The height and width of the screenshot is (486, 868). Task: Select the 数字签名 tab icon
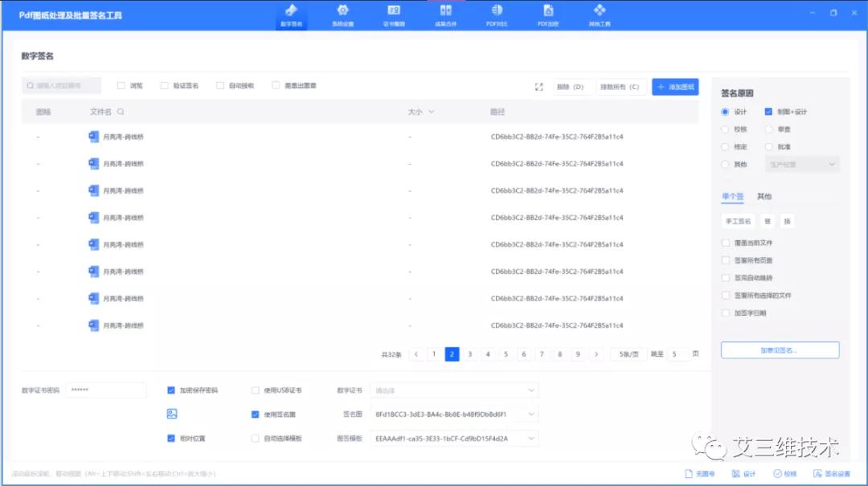291,14
